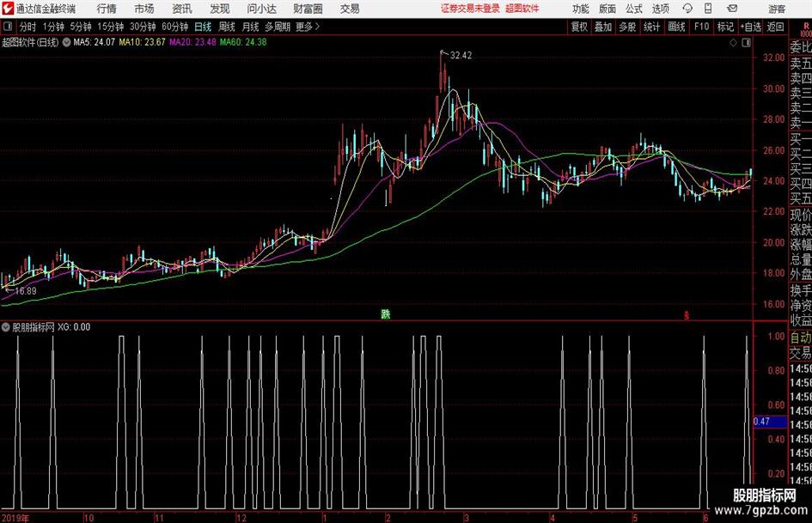Viewport: 812px width, 523px height.
Task: Click the 现价 row in quote panel
Action: [801, 215]
